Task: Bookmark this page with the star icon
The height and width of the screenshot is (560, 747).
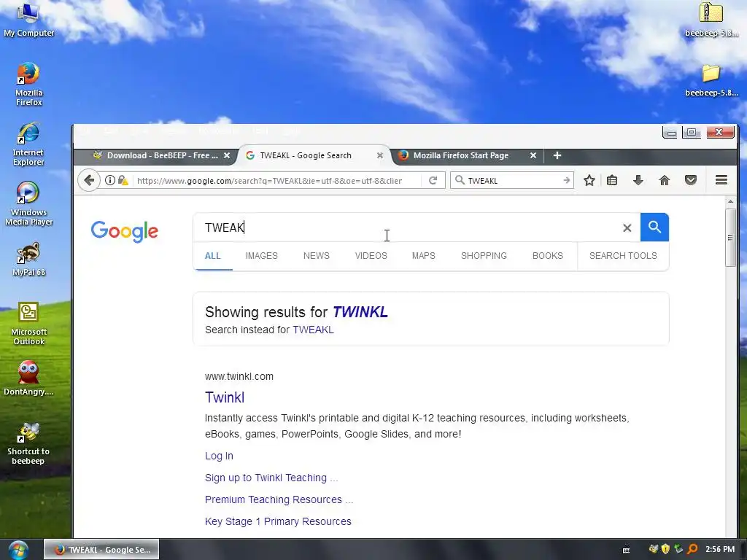Action: 589,181
